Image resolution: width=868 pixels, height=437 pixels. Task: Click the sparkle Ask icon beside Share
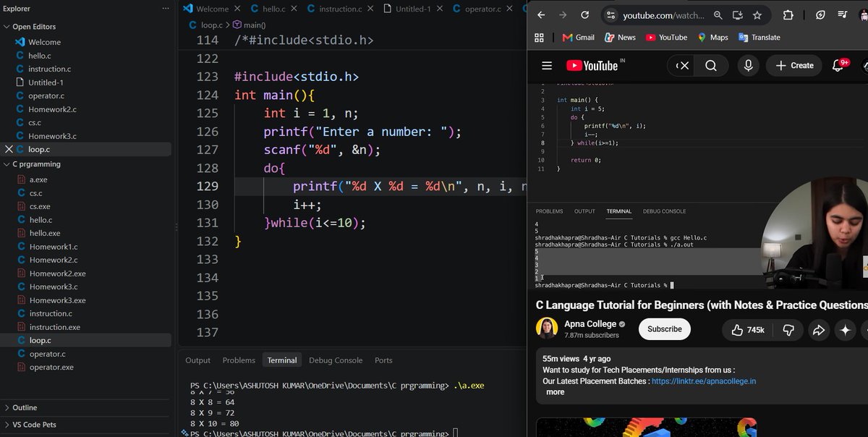pos(845,330)
